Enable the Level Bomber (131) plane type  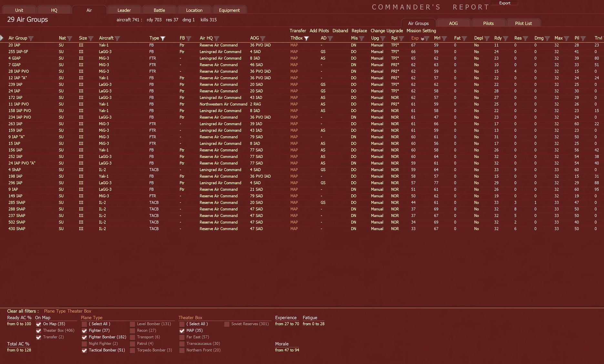132,324
